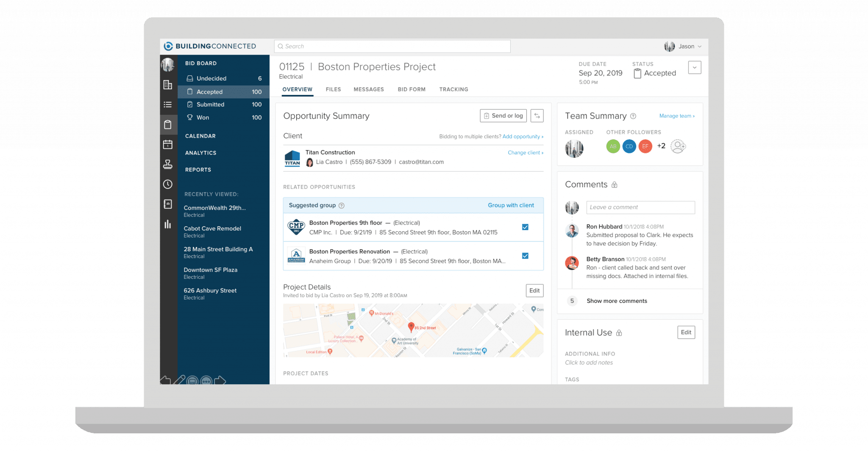868x452 pixels.
Task: Open the Reports section
Action: (x=198, y=170)
